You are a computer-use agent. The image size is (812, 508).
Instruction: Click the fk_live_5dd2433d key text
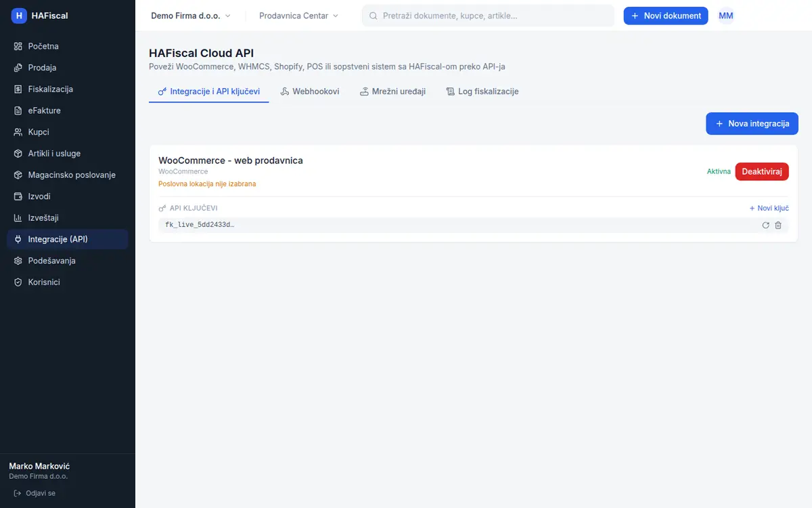coord(200,225)
